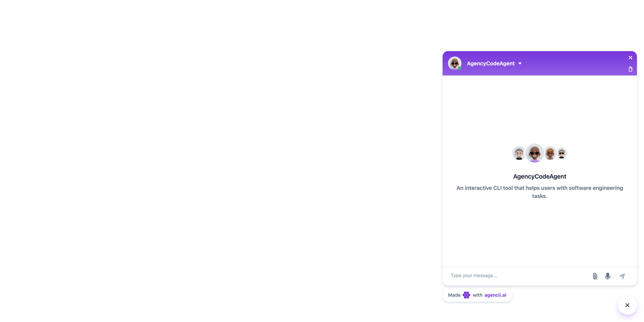This screenshot has height=322, width=644.
Task: Collapse the chat widget with the header X
Action: [x=630, y=57]
